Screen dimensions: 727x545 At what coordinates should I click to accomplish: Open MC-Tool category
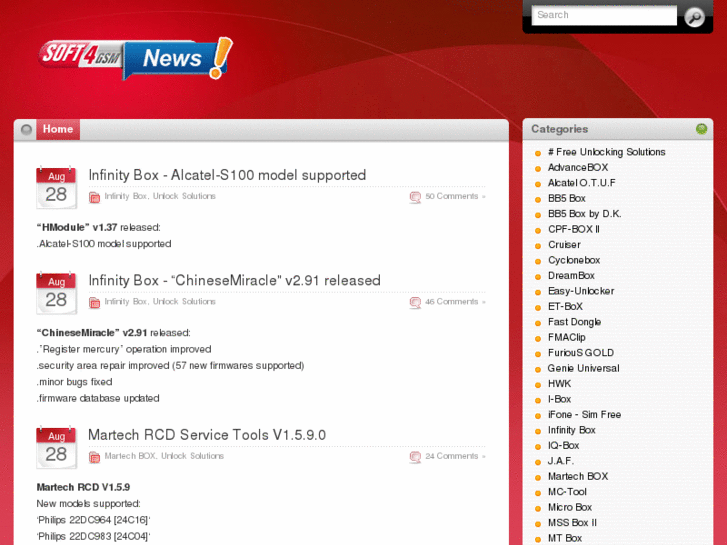tap(567, 492)
